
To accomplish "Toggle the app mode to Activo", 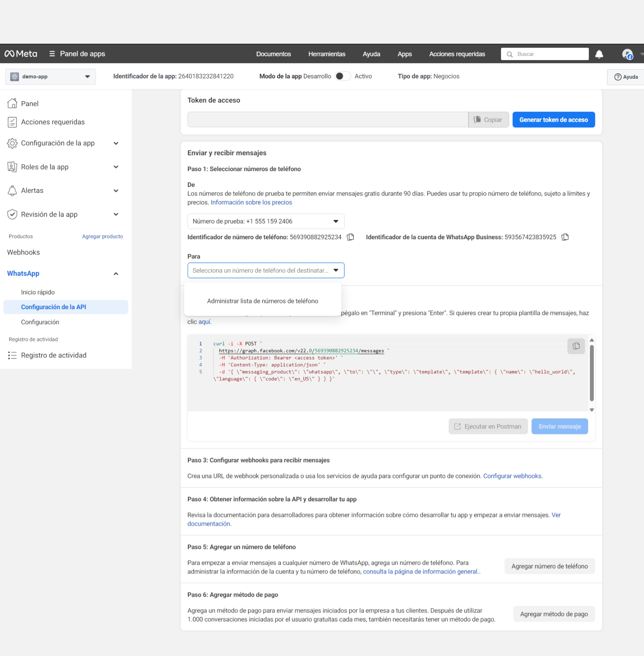I will tap(343, 76).
